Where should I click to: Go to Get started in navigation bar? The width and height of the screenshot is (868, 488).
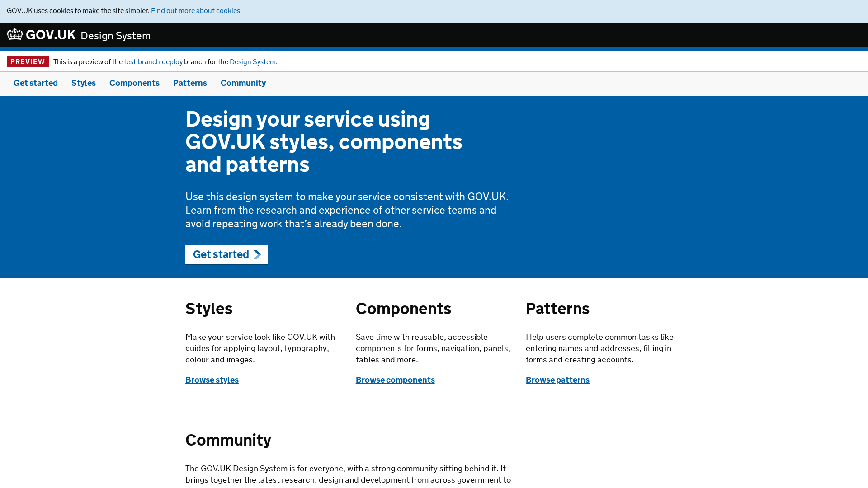click(x=36, y=83)
